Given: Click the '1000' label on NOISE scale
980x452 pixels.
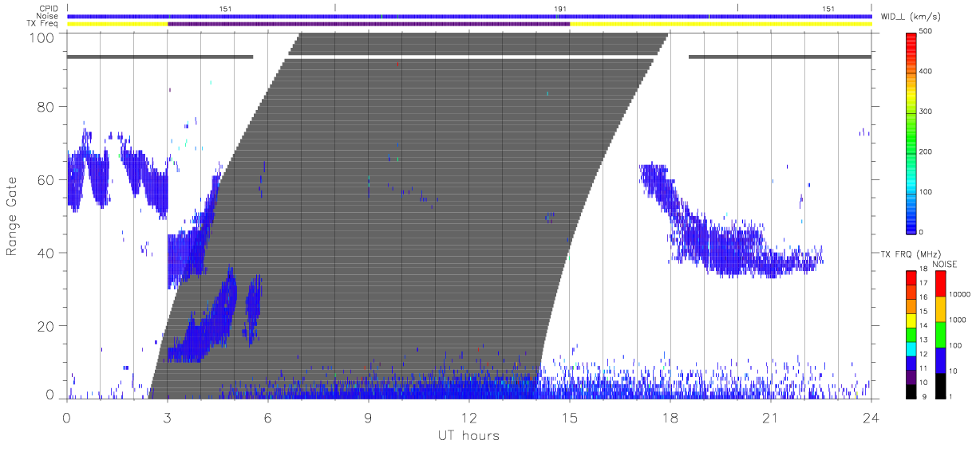Looking at the screenshot, I should pos(957,320).
